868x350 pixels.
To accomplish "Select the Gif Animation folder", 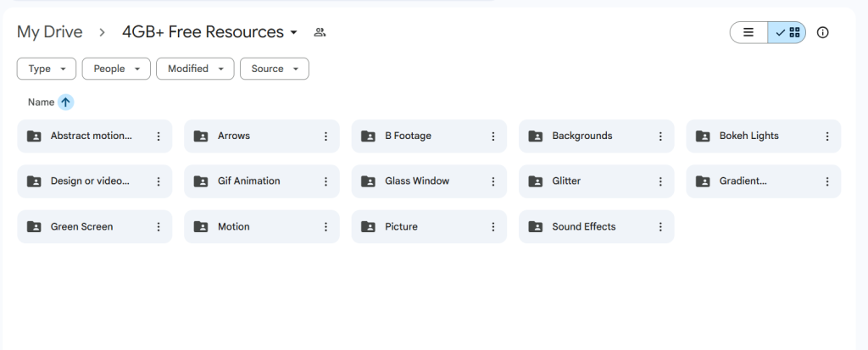I will click(x=262, y=181).
